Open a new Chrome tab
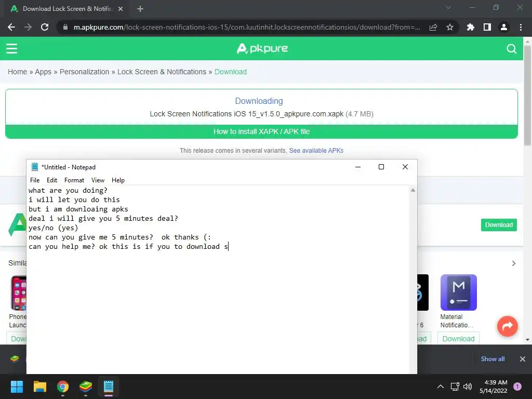This screenshot has height=399, width=532. click(x=140, y=9)
